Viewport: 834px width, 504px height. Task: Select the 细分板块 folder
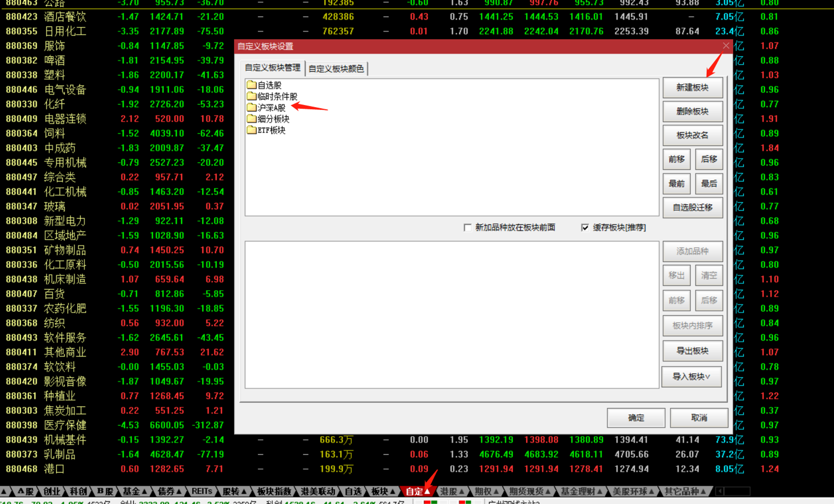coord(268,119)
